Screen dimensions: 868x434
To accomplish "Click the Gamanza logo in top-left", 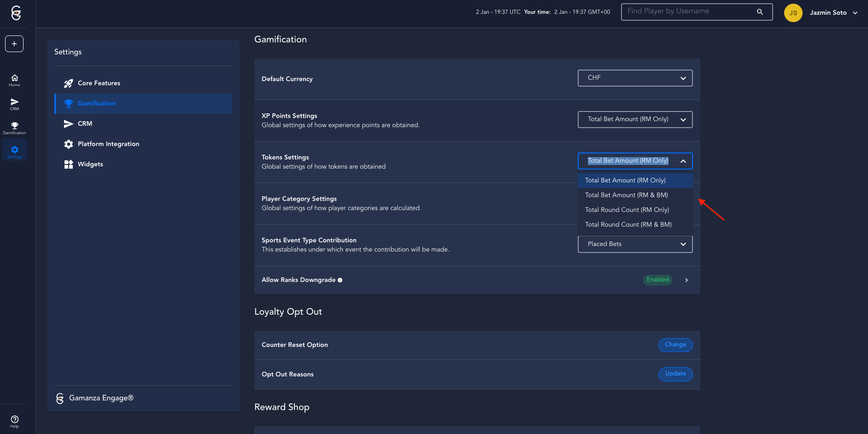I will [x=16, y=13].
